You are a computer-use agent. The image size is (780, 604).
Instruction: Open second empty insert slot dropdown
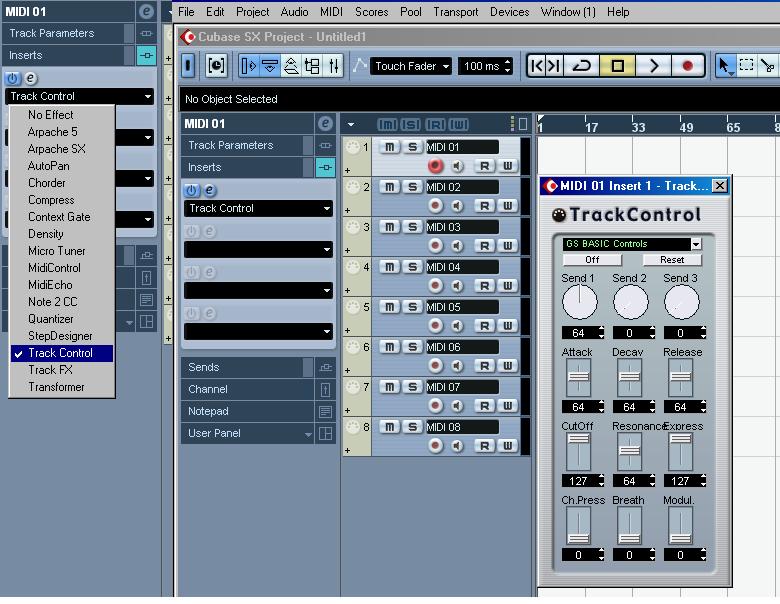pyautogui.click(x=258, y=249)
